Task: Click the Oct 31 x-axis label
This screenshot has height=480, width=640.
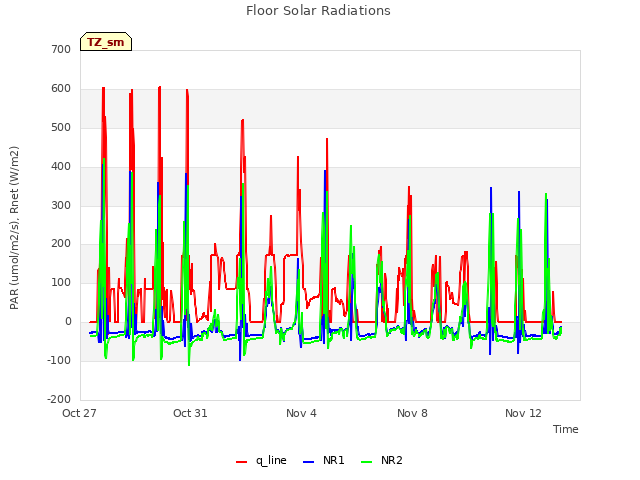Action: (190, 413)
